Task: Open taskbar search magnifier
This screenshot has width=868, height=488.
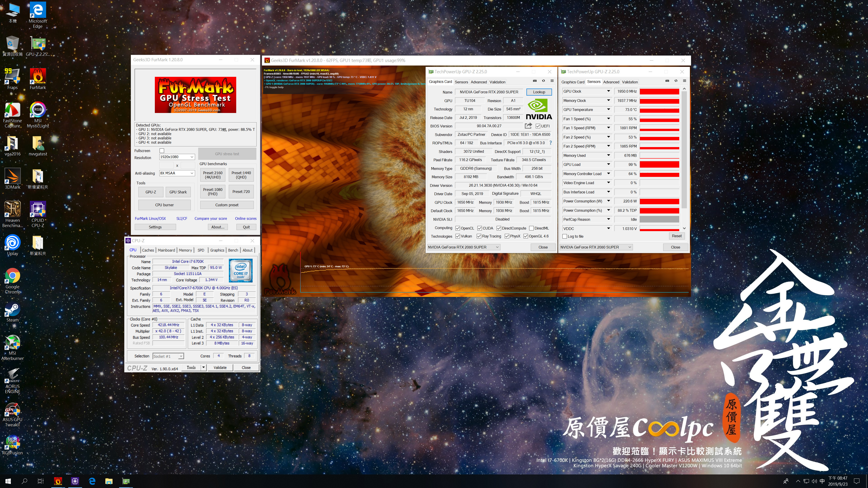Action: 24,481
